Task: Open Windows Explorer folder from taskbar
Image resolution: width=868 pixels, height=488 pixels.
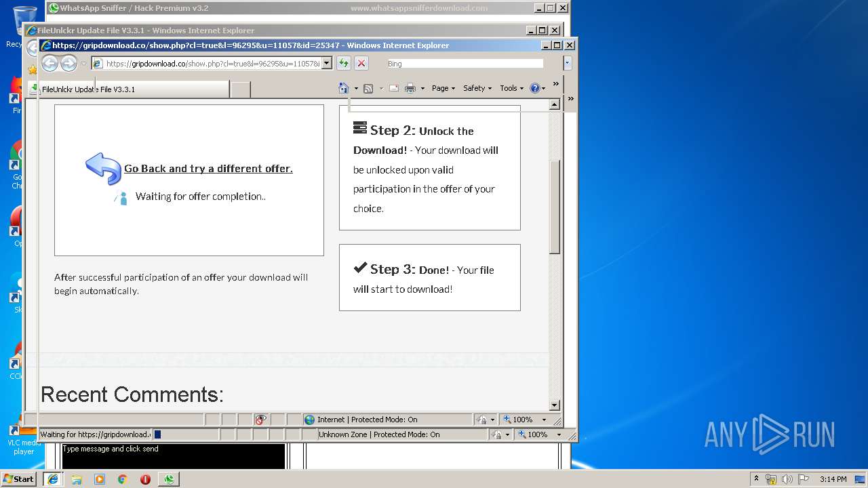Action: point(77,479)
